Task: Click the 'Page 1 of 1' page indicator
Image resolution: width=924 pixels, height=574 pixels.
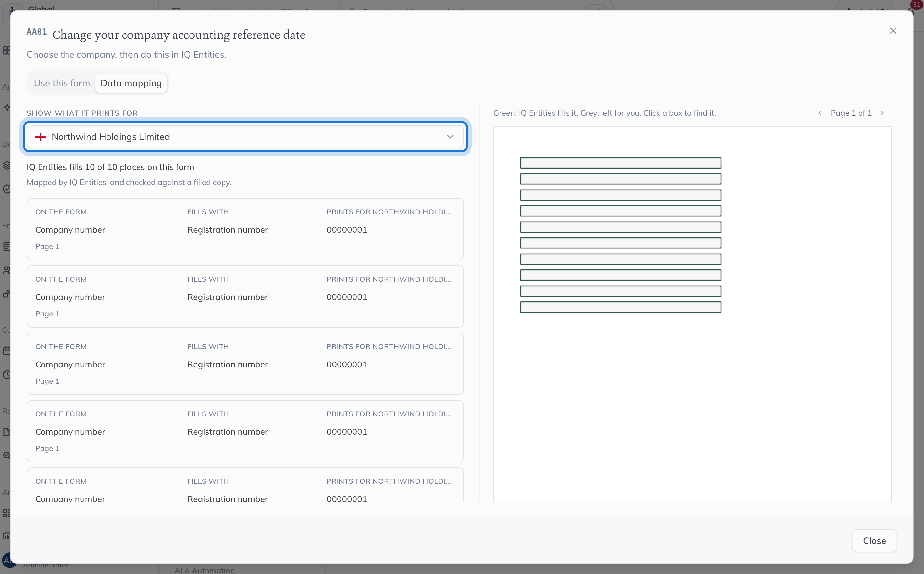Action: click(x=851, y=113)
